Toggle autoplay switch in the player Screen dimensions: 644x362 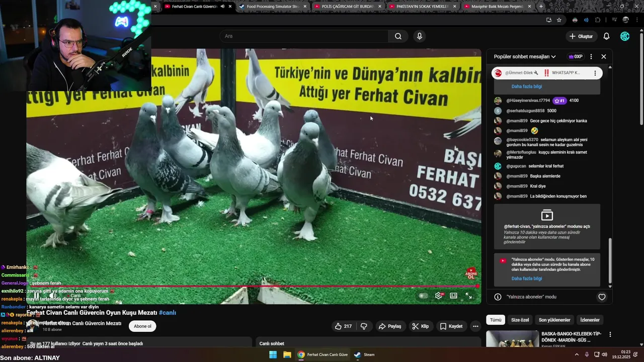[x=424, y=296]
